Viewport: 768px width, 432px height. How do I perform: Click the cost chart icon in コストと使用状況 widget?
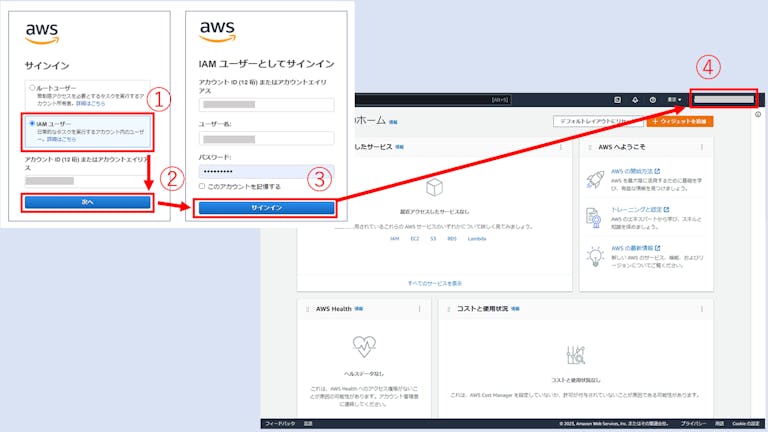pos(576,355)
